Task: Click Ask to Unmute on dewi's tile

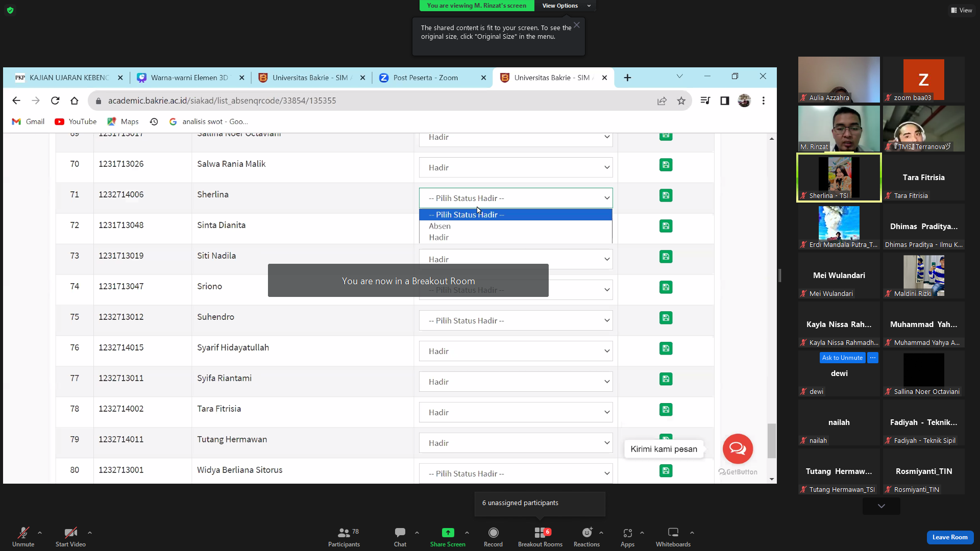Action: 842,358
